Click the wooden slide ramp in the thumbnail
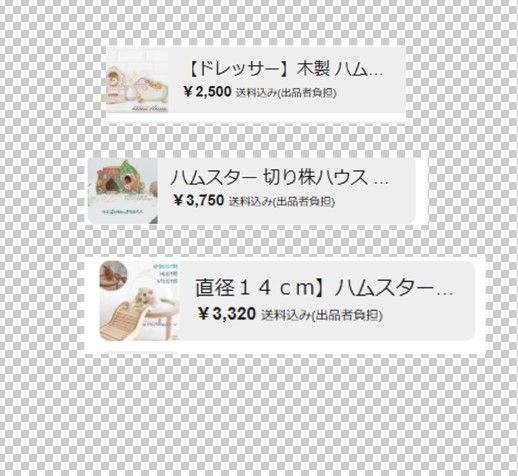The image size is (518, 476). tap(122, 322)
